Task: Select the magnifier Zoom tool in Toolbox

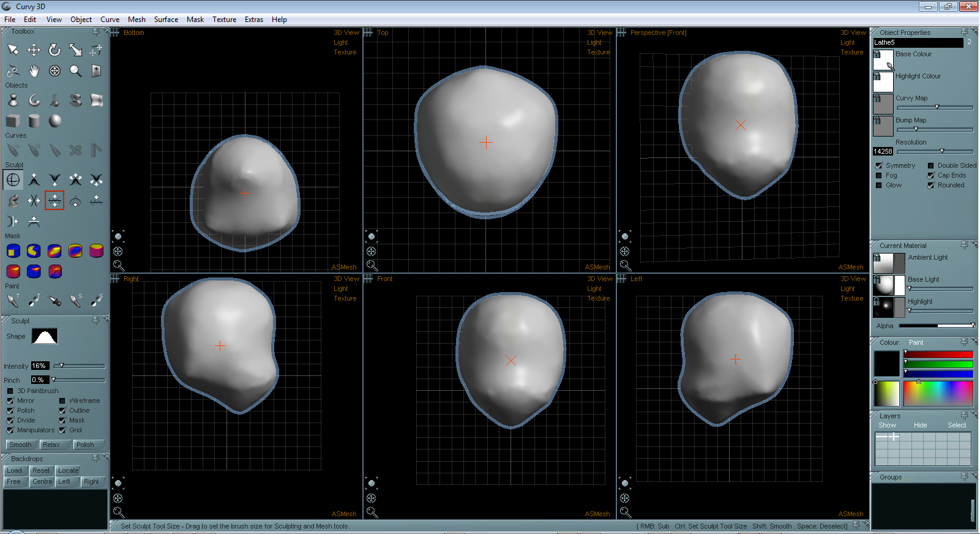Action: (75, 71)
